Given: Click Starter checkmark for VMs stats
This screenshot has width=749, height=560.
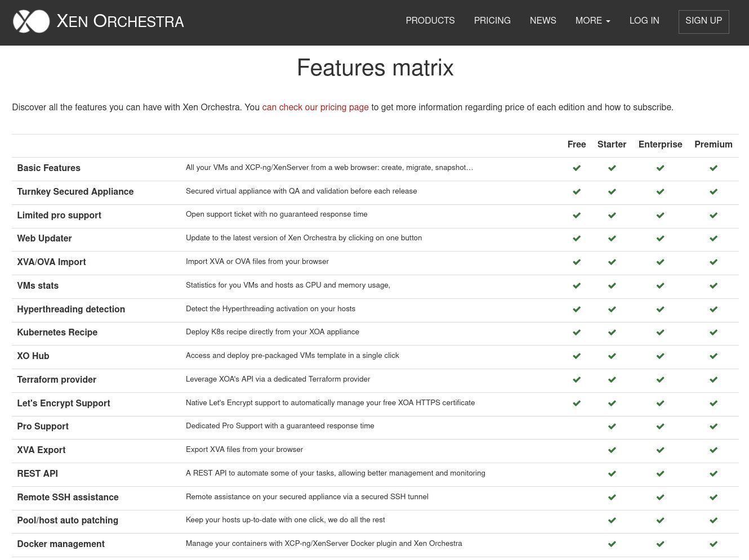Looking at the screenshot, I should point(612,286).
